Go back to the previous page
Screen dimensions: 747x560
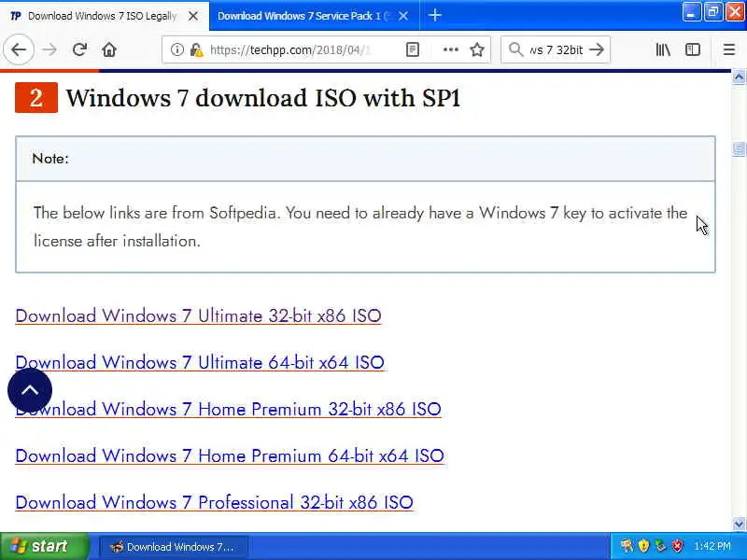tap(19, 49)
